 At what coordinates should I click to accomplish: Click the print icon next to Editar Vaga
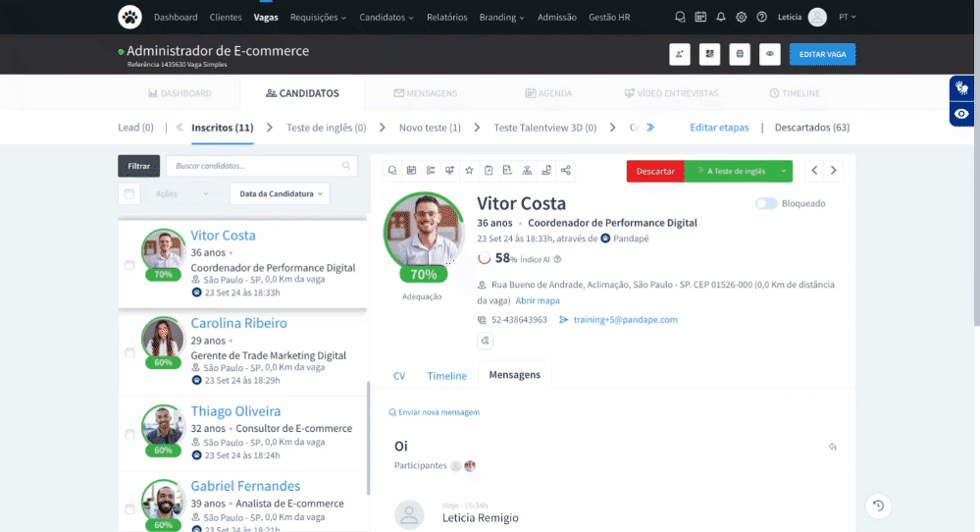pos(740,54)
